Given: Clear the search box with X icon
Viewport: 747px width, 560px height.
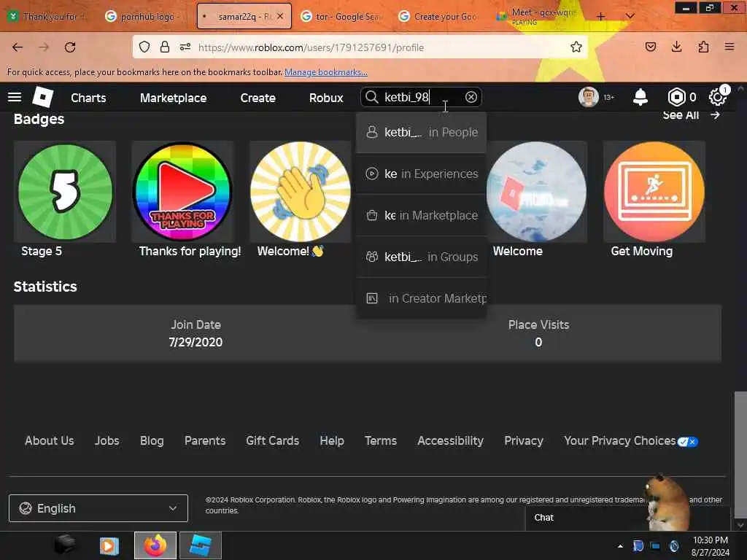Looking at the screenshot, I should point(471,97).
